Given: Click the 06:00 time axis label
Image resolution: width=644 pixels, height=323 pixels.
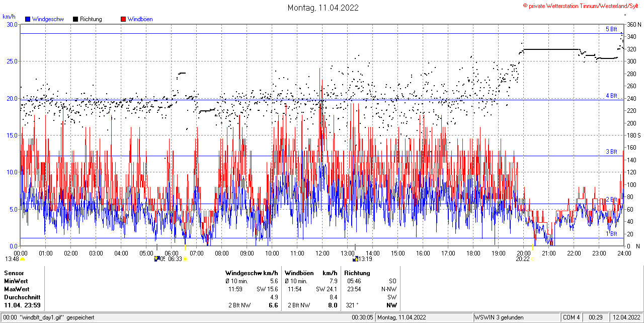Looking at the screenshot, I should click(x=172, y=253).
